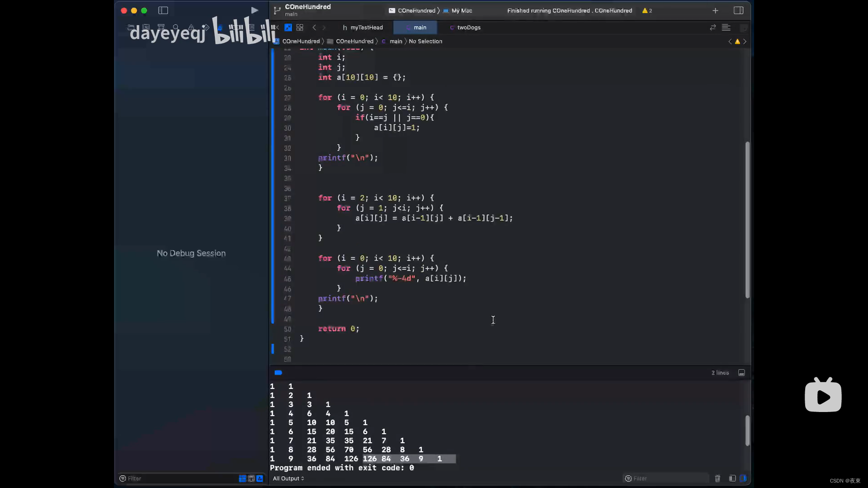Click 'Program ended with exit code: 0' text
The width and height of the screenshot is (868, 488).
click(342, 468)
